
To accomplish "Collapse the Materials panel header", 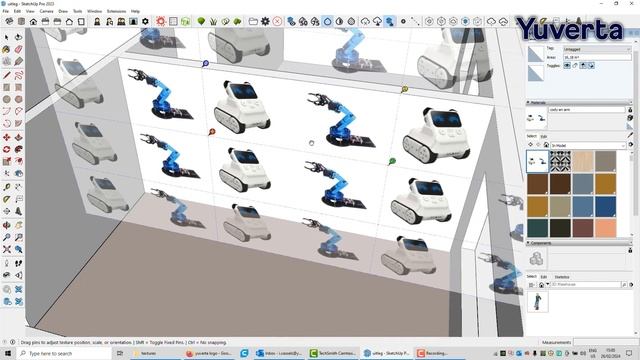I will click(x=579, y=102).
